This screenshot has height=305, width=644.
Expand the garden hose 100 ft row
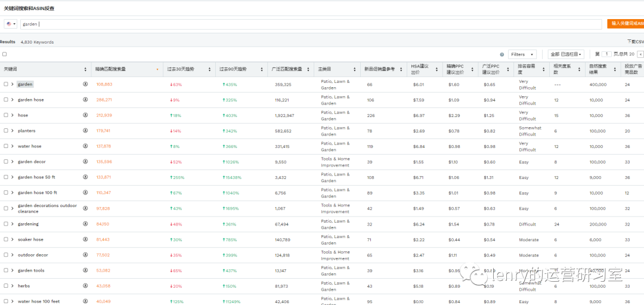tap(13, 192)
